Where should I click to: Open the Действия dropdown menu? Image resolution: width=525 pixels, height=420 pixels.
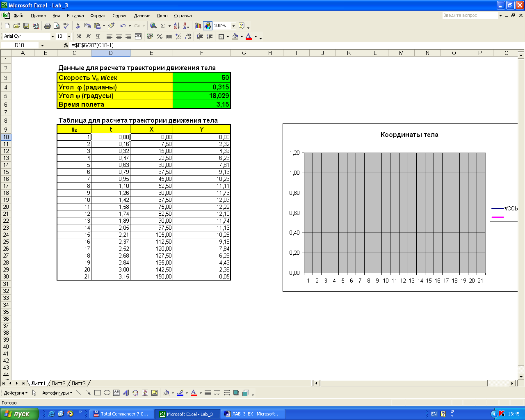[x=16, y=393]
